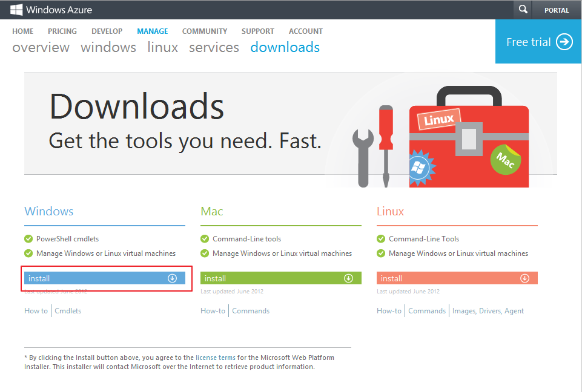
Task: Click the download arrow on Mac install
Action: tap(348, 278)
